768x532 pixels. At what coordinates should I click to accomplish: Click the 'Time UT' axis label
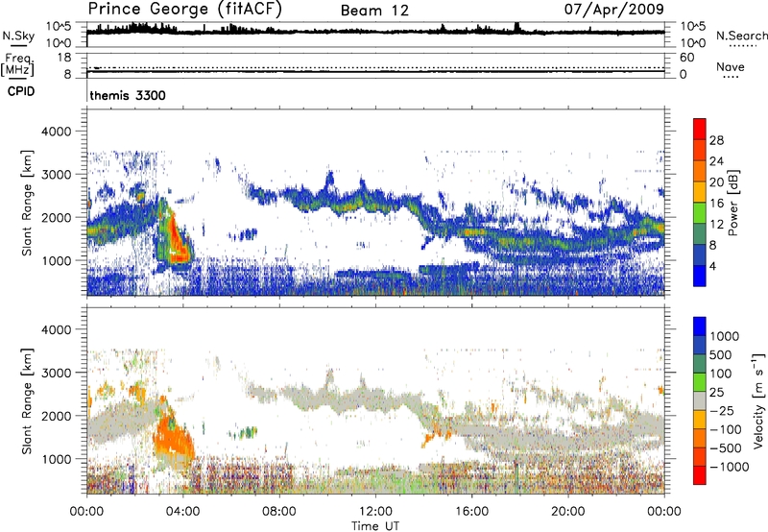pos(375,526)
